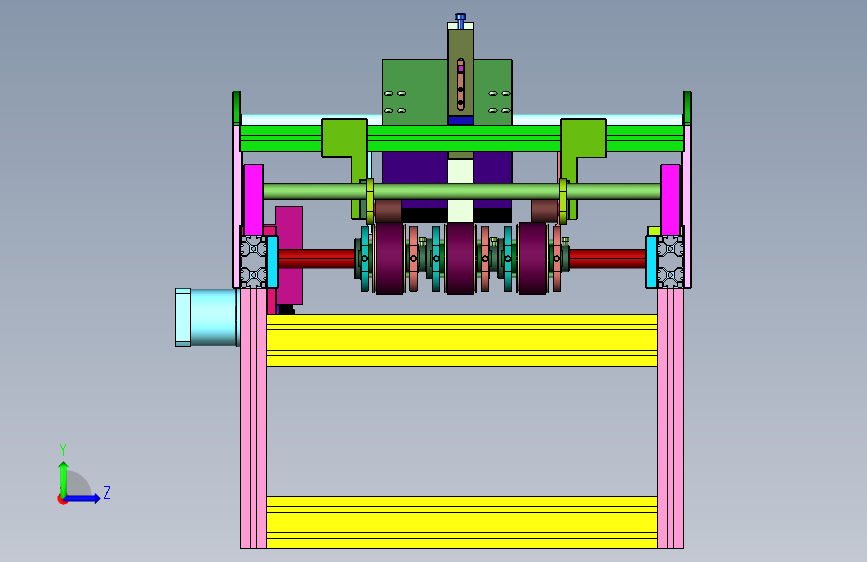Viewport: 867px width, 562px height.
Task: Click the green Y axis arrow of triad
Action: click(64, 478)
